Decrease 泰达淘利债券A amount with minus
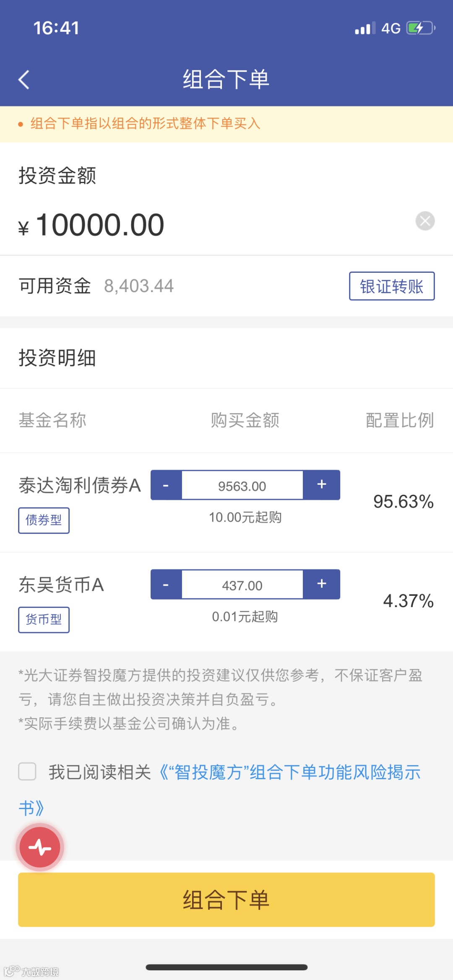The height and width of the screenshot is (980, 453). pos(166,485)
